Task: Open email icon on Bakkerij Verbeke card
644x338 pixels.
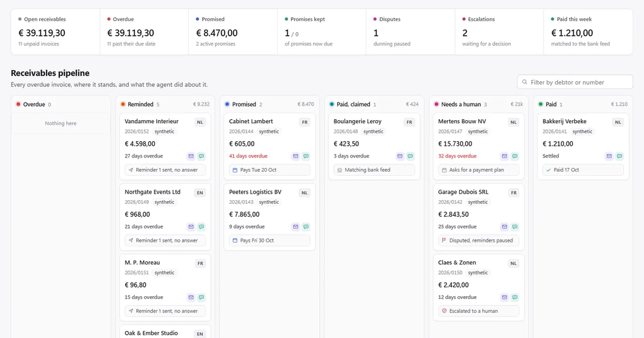Action: click(x=609, y=156)
